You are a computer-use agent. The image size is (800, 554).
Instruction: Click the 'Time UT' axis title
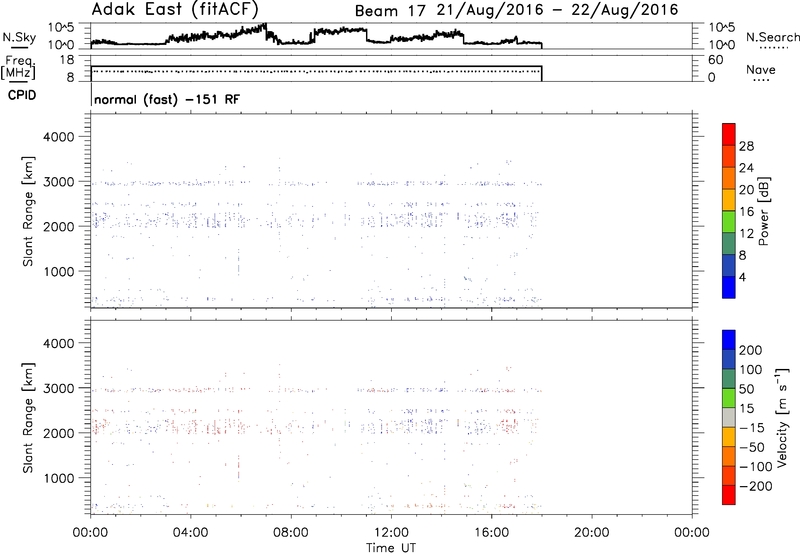click(391, 548)
